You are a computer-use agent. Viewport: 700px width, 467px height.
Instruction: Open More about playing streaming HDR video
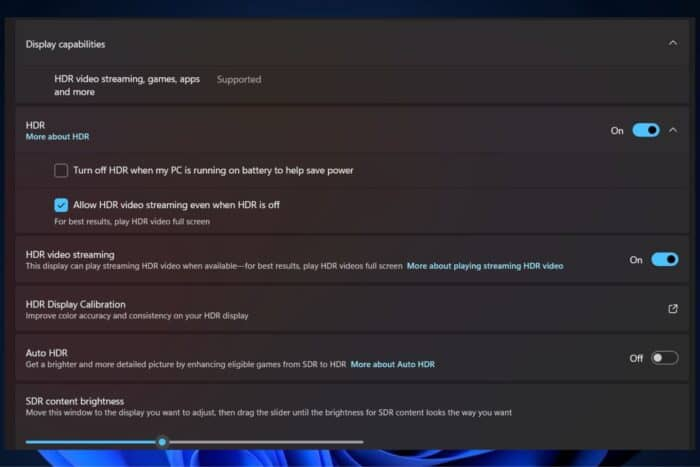pos(485,266)
